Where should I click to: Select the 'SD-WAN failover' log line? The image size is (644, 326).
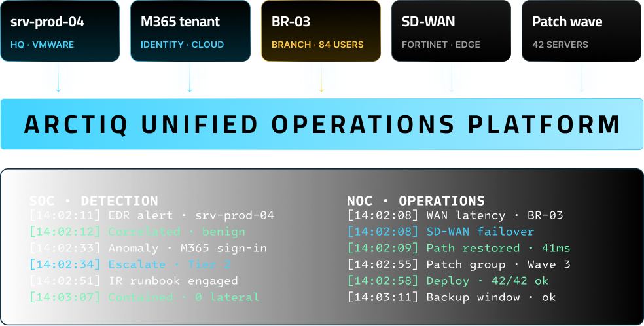click(441, 232)
